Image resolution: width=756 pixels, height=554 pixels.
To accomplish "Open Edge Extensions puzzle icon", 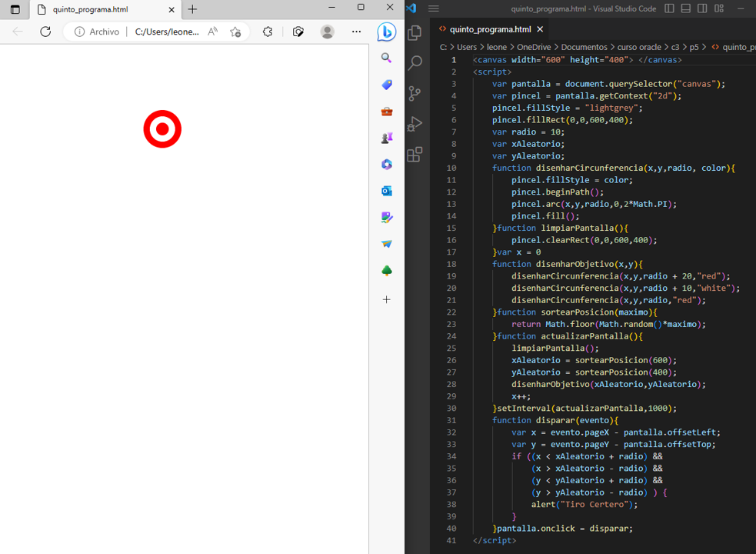I will coord(268,32).
